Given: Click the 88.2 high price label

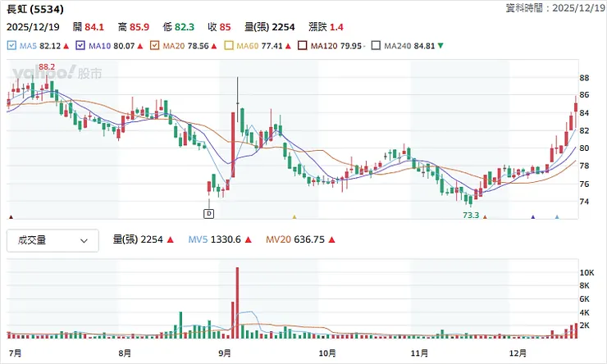Looking at the screenshot, I should pyautogui.click(x=47, y=67).
